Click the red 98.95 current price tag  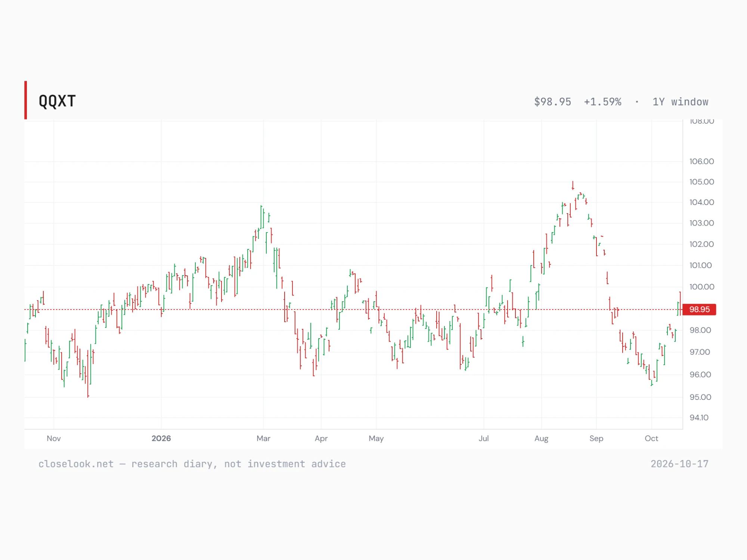pos(699,309)
